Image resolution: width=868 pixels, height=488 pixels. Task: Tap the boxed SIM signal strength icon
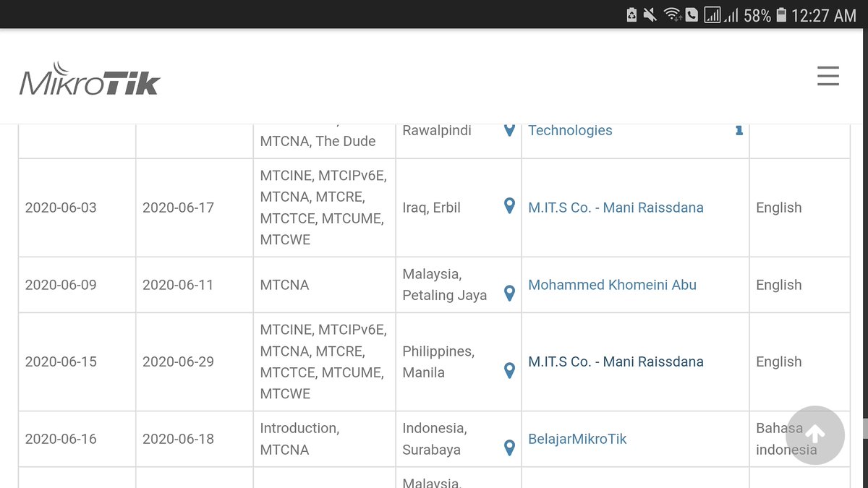click(712, 14)
